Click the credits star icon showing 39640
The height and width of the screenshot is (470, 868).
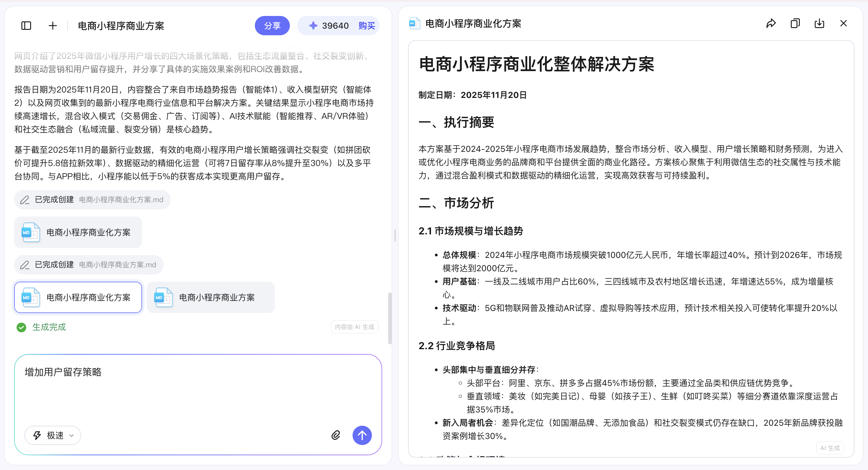coord(313,25)
